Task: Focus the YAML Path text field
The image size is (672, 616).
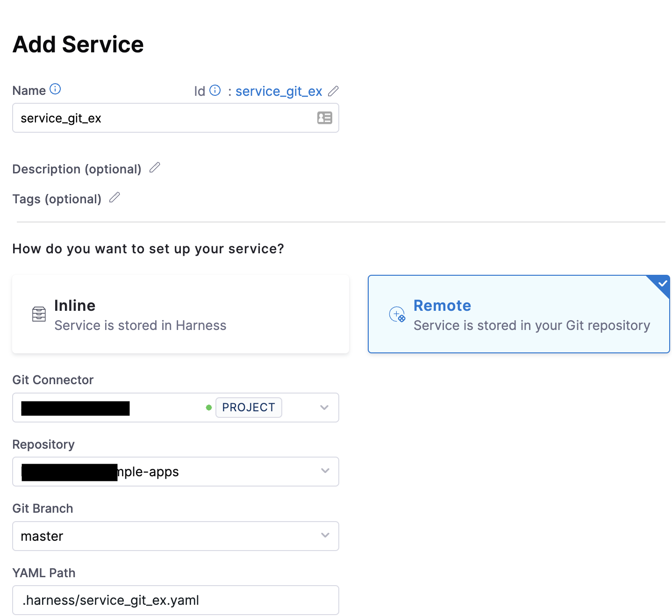Action: click(175, 600)
